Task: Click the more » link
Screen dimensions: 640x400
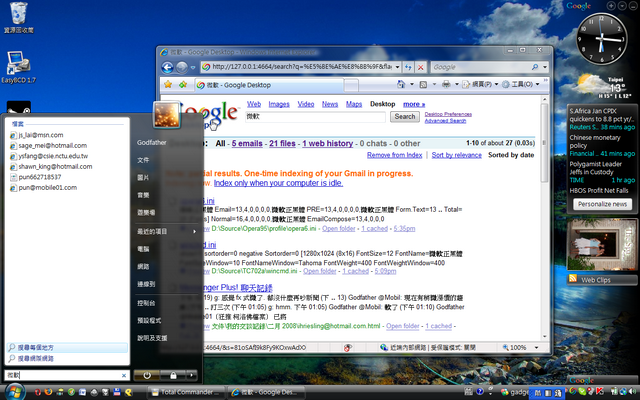Action: click(x=414, y=104)
